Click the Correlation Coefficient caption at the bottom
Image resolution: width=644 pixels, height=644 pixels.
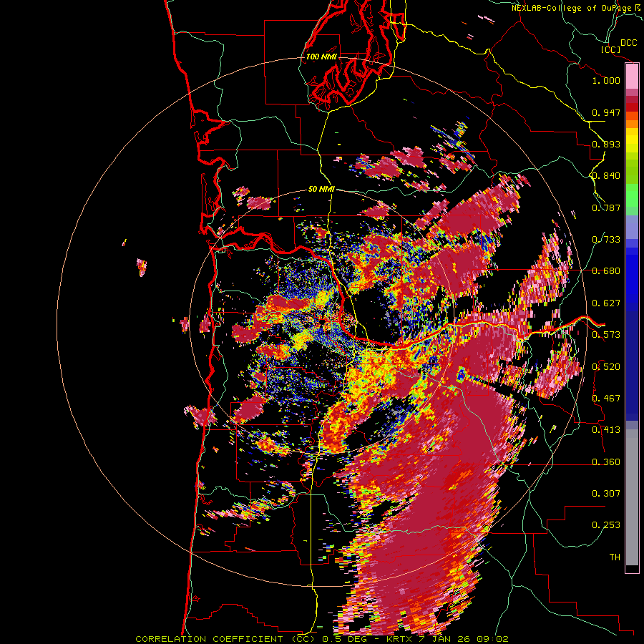[322, 639]
